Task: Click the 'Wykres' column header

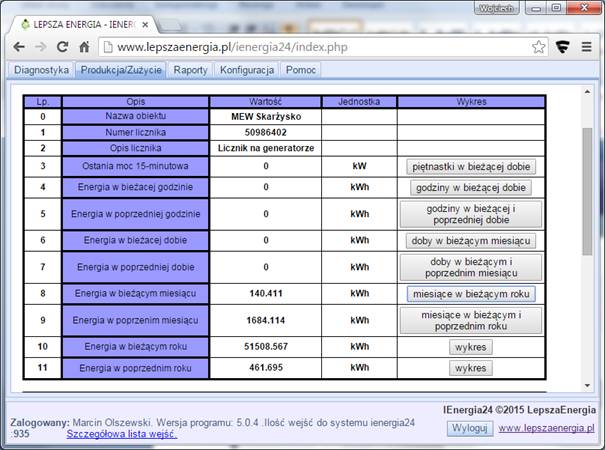Action: pyautogui.click(x=471, y=102)
